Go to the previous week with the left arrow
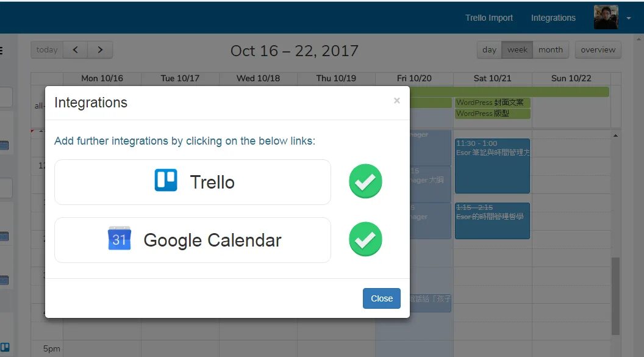This screenshot has width=644, height=357. (x=76, y=50)
